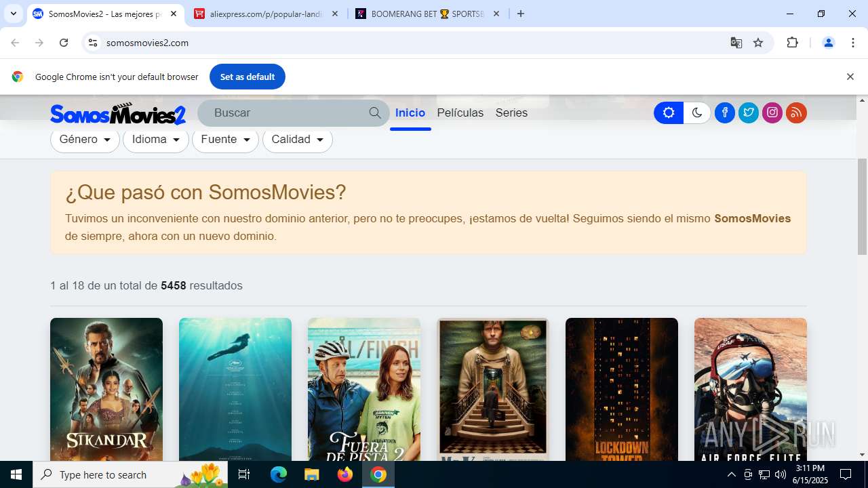Screen dimensions: 868x488
Task: Expand the Calidad filter dropdown
Action: (298, 140)
